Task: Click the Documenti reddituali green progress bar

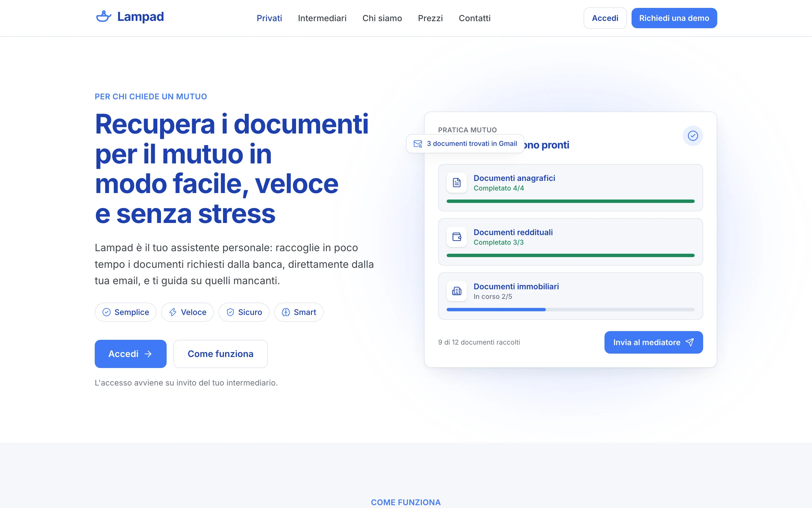Action: [x=570, y=255]
